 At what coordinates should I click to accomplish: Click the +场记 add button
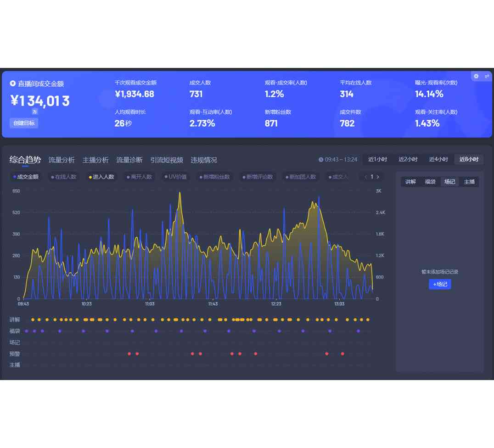click(440, 284)
